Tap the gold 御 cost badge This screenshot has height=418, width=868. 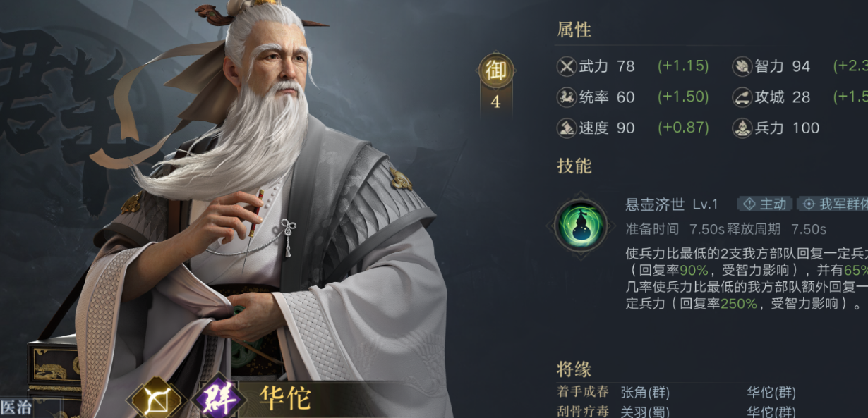[496, 71]
